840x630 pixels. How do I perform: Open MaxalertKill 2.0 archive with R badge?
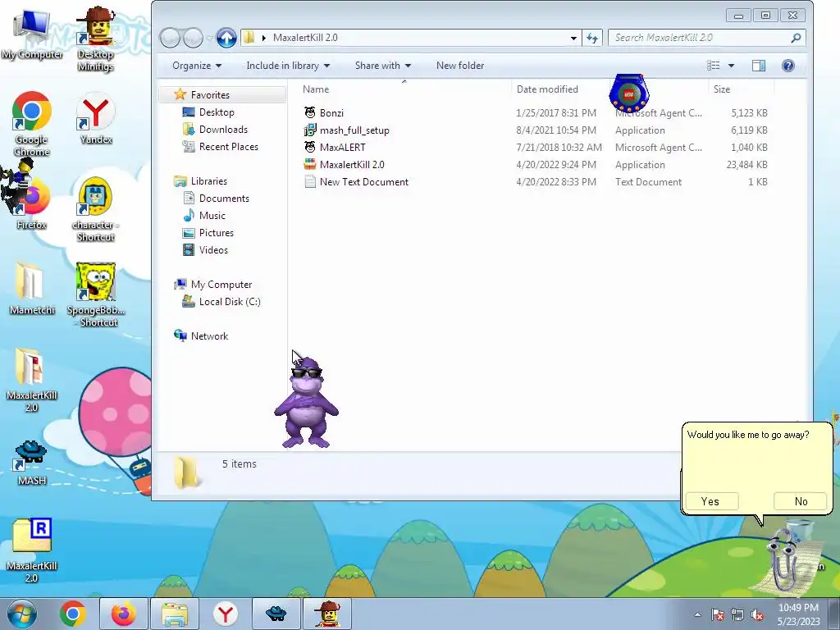tap(32, 550)
